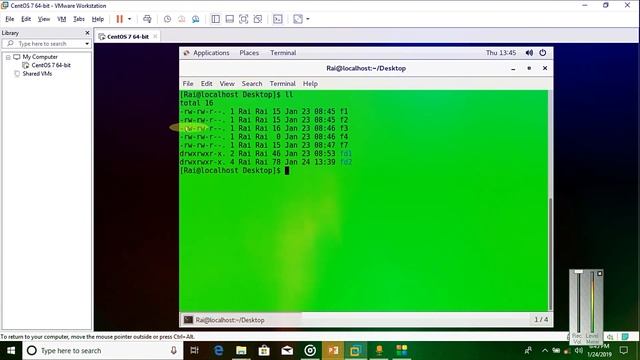Open the Windows action center
The width and height of the screenshot is (640, 360).
coord(624,350)
